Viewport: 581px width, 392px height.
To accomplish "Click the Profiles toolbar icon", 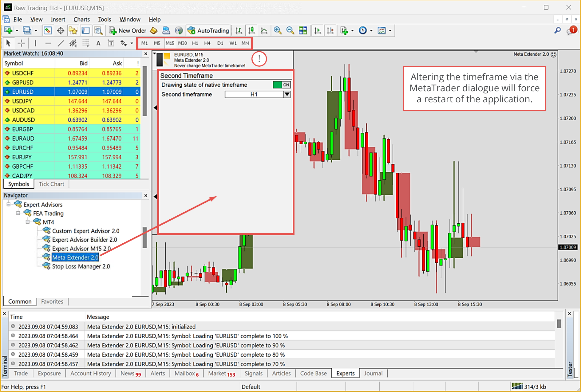I will [x=27, y=30].
